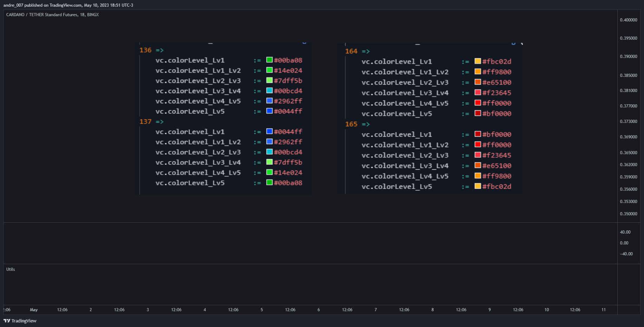
Task: Click the #f23645 swatch under line 164
Action: click(478, 92)
